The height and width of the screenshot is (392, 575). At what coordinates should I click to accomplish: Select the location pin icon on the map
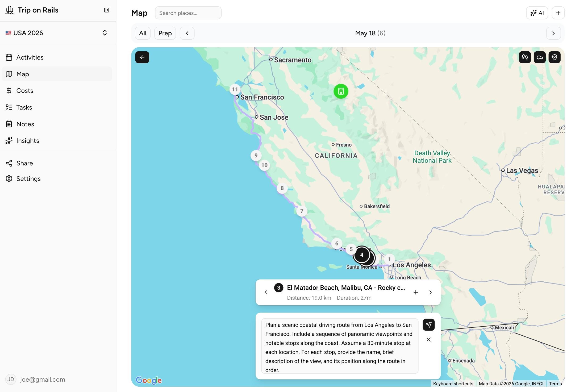tap(555, 57)
